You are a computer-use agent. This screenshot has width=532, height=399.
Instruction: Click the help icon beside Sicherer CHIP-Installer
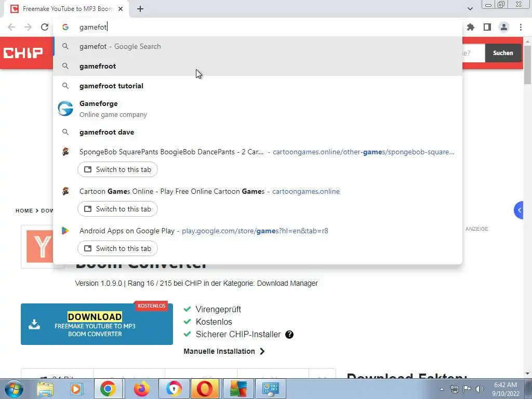point(289,335)
